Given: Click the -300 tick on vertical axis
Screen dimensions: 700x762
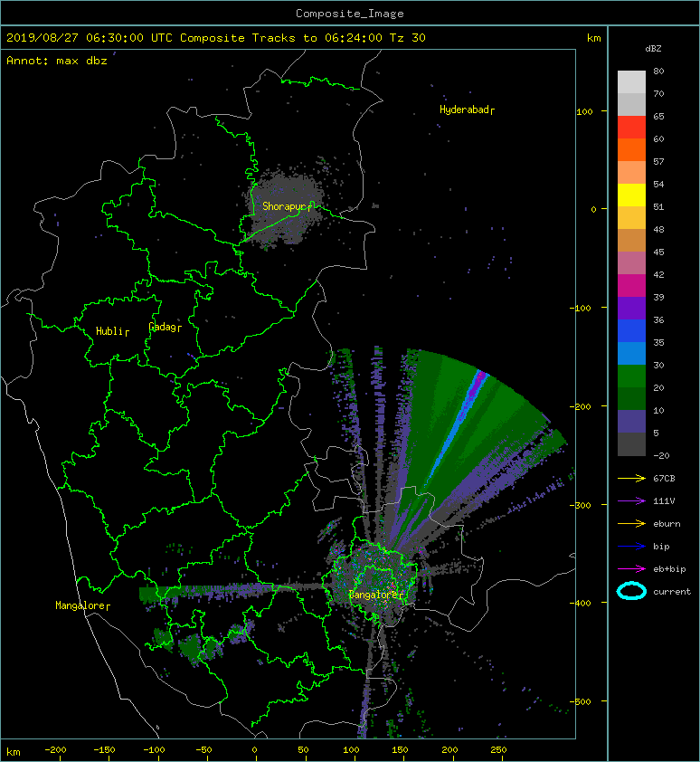Looking at the screenshot, I should point(580,505).
